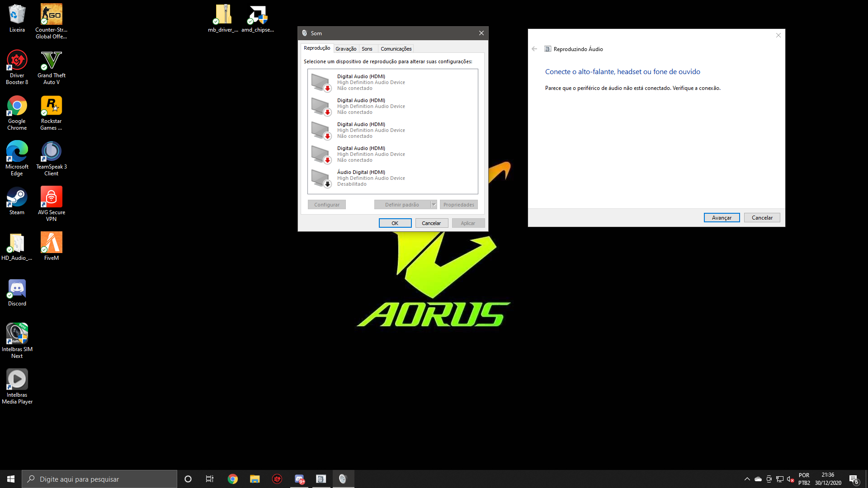Viewport: 868px width, 488px height.
Task: Click Avançar in the audio troubleshooter
Action: pos(722,218)
